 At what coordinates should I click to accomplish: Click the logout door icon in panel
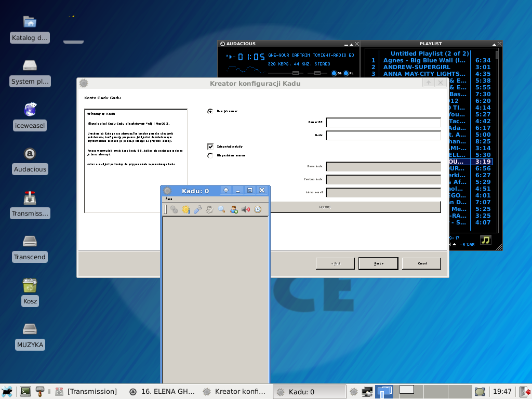click(x=525, y=392)
